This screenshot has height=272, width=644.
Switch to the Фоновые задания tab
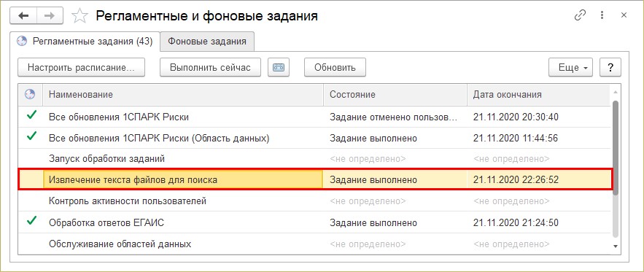tap(207, 41)
